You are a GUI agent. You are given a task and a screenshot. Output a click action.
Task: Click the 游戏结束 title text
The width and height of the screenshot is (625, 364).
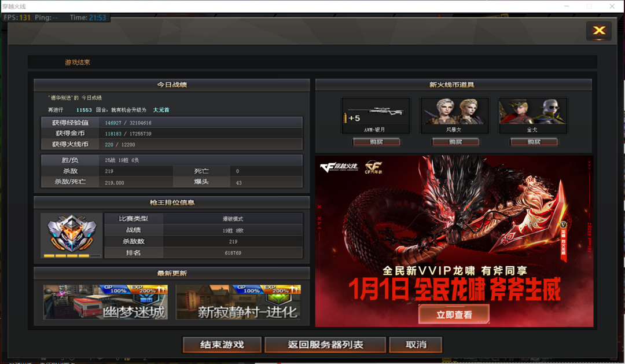coord(78,62)
